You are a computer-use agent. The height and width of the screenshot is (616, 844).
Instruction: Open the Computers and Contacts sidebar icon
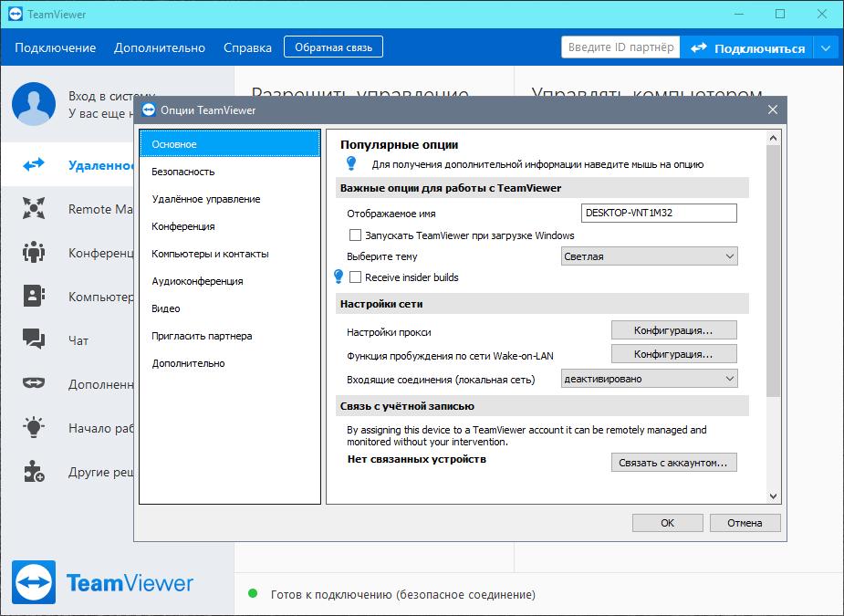[34, 297]
